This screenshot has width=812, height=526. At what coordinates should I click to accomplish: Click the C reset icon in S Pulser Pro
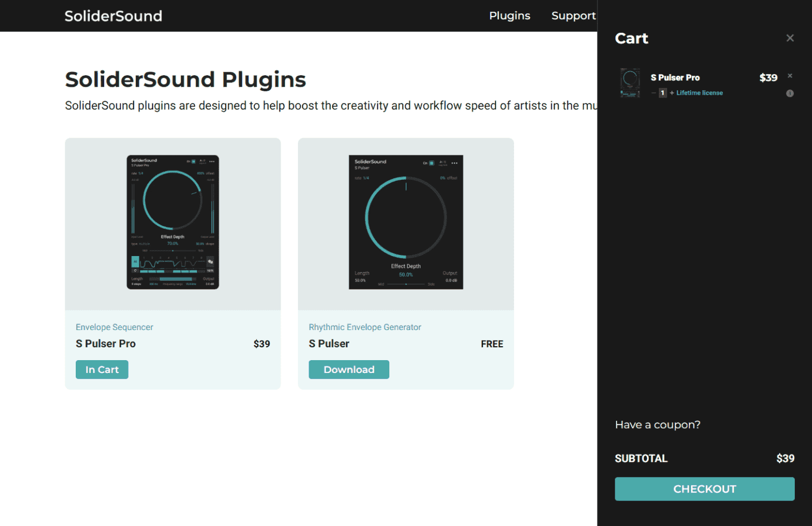pyautogui.click(x=135, y=271)
